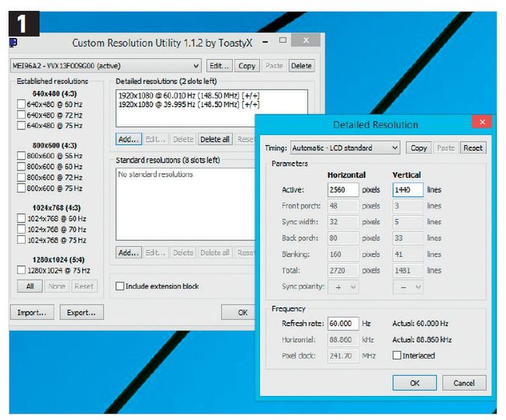
Task: Click Copy in Detailed Resolution dialog
Action: pos(418,148)
